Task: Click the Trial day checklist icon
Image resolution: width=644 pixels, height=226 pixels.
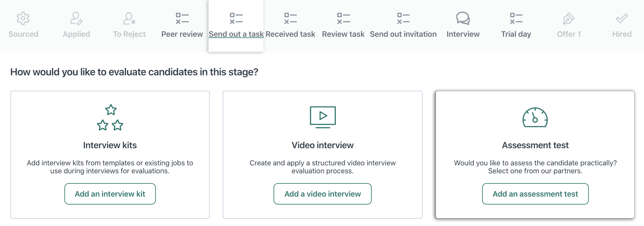Action: tap(516, 18)
